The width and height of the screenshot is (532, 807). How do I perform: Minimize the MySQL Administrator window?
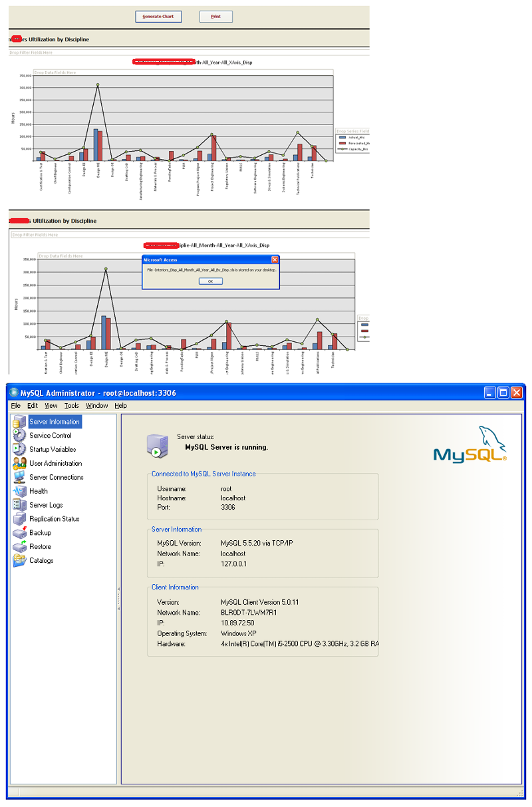tap(490, 393)
